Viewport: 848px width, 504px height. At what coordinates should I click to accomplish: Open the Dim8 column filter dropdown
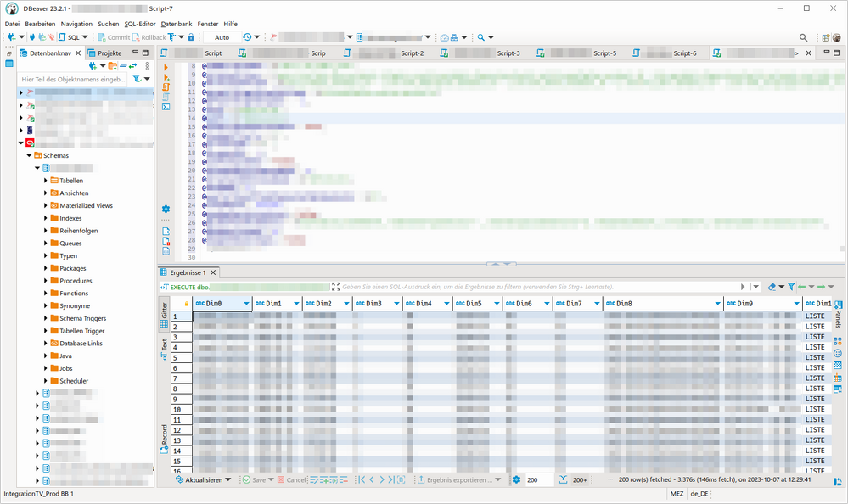(x=717, y=304)
